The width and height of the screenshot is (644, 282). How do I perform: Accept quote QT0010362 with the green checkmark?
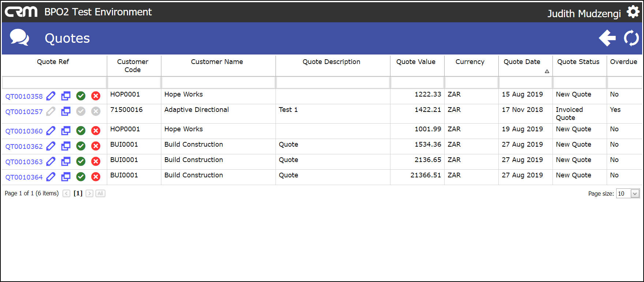tap(81, 146)
